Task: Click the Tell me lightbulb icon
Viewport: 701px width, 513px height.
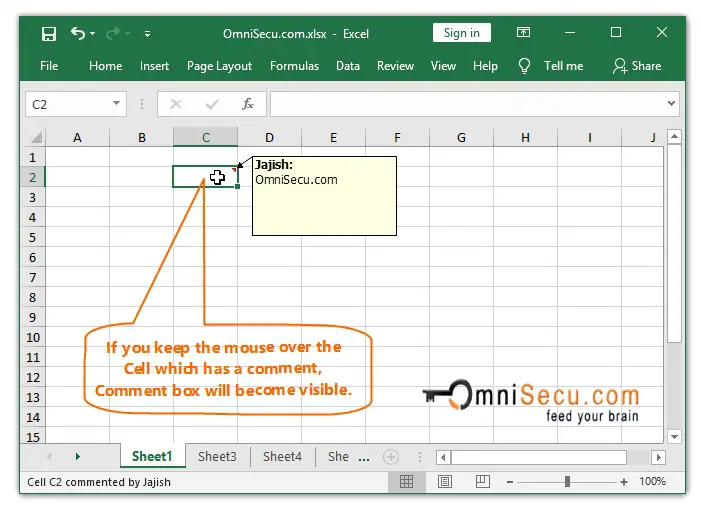Action: click(x=524, y=66)
